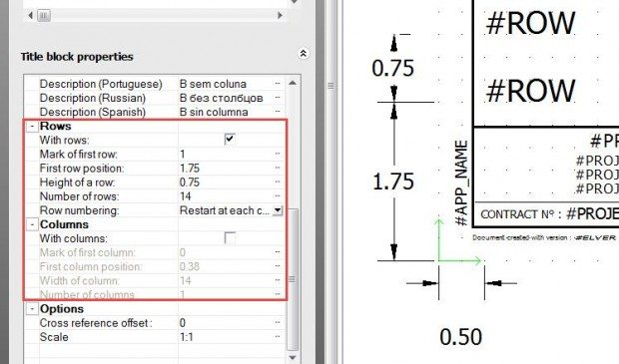
Task: Uncheck the With rows checkbox
Action: [230, 140]
